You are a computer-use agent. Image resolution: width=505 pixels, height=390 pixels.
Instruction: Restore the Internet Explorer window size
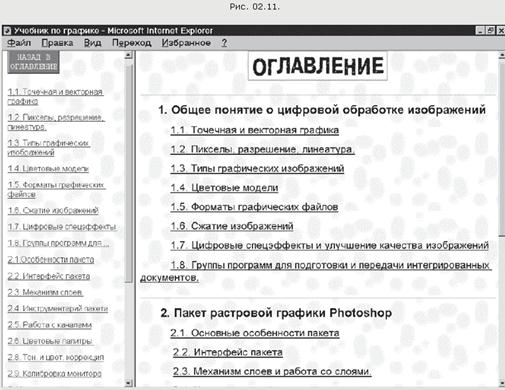pos(490,31)
